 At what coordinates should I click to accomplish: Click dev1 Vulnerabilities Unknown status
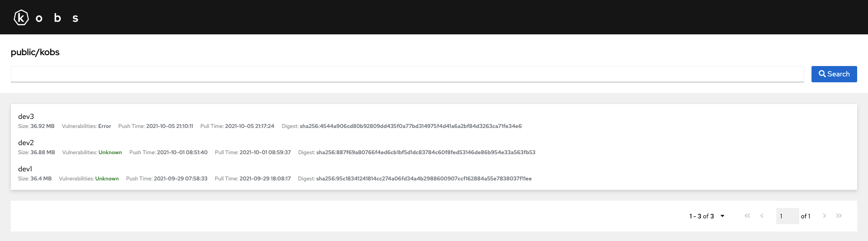tap(107, 179)
